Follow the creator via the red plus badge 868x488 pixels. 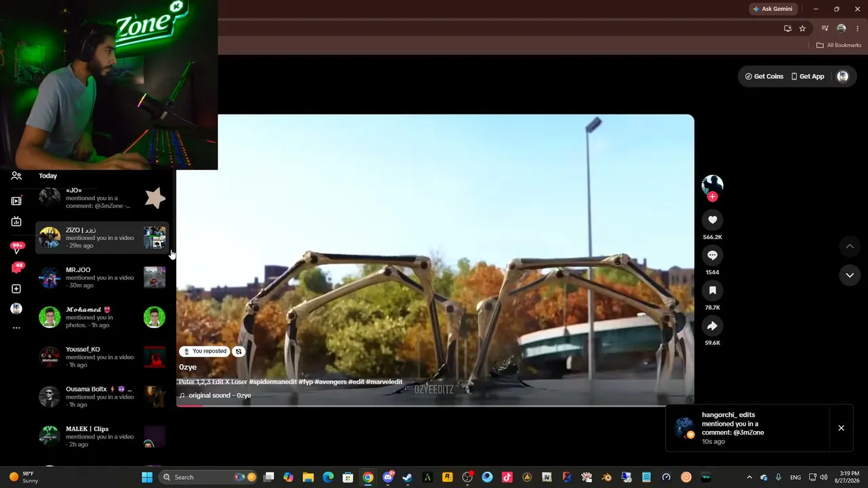712,197
